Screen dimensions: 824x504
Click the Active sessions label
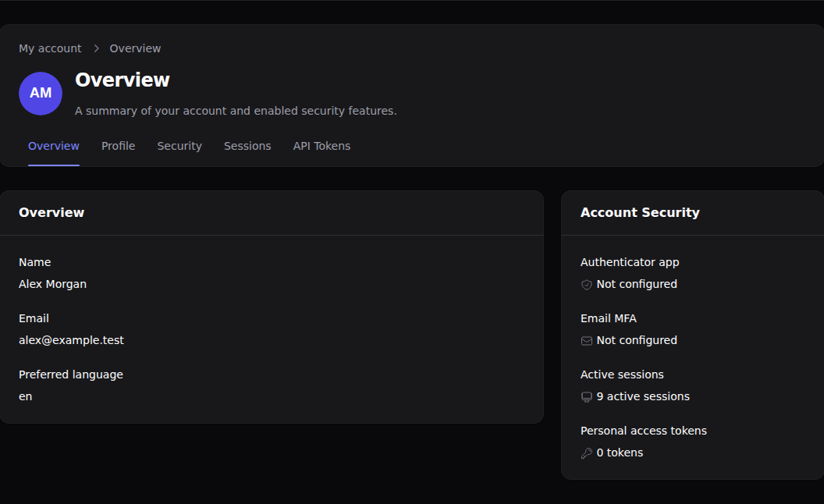click(622, 374)
